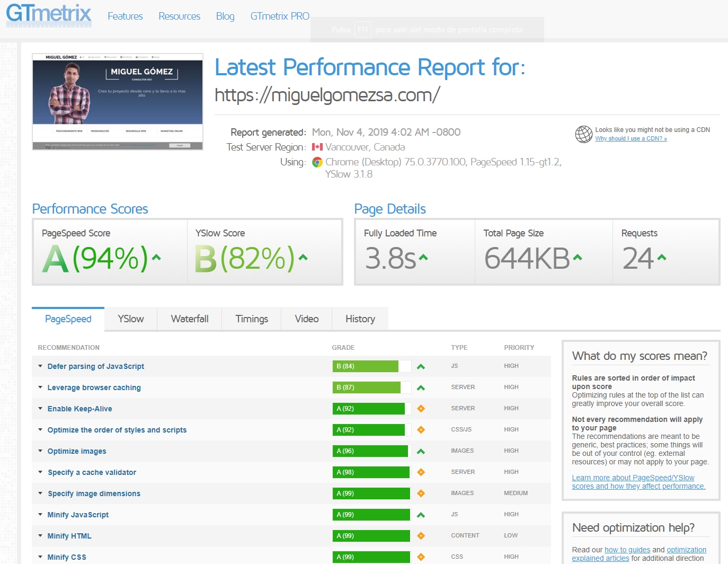Click green up arrow for Defer parsing of JavaScript
This screenshot has height=564, width=728.
coord(421,366)
